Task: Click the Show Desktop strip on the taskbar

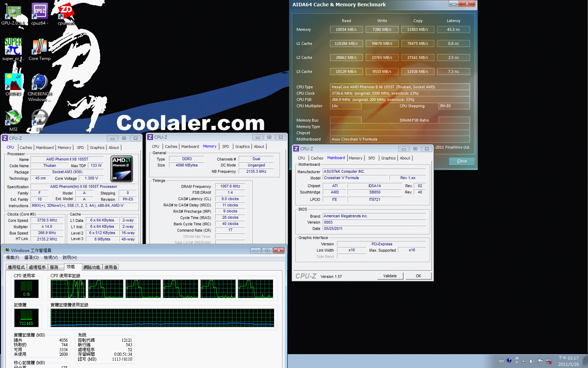Action: point(585,361)
